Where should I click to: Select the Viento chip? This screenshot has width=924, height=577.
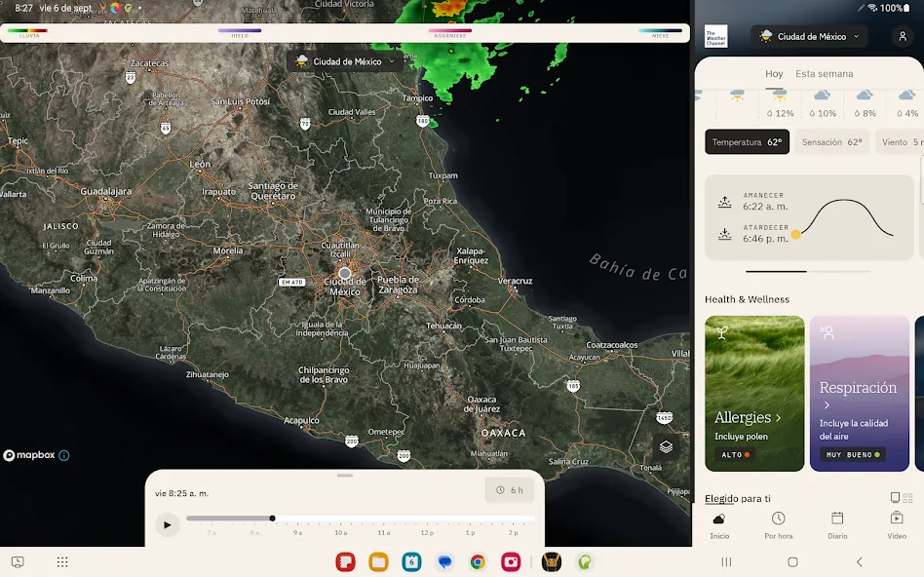click(x=900, y=142)
